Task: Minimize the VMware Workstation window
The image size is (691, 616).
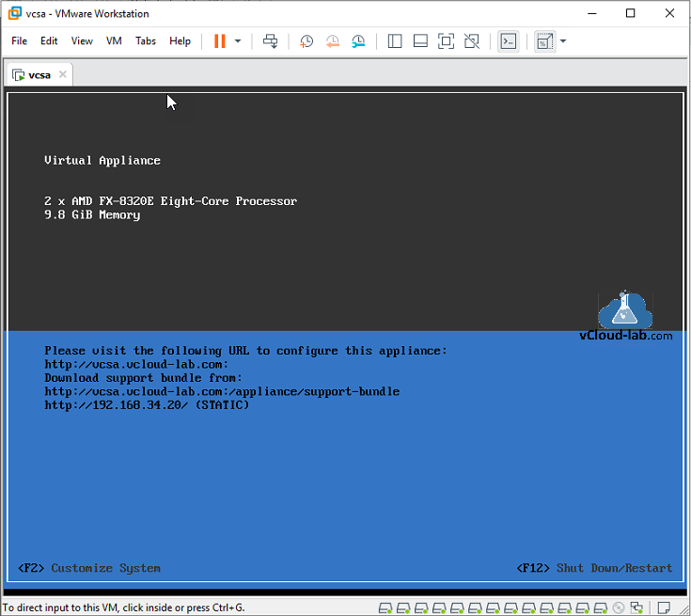Action: [592, 14]
